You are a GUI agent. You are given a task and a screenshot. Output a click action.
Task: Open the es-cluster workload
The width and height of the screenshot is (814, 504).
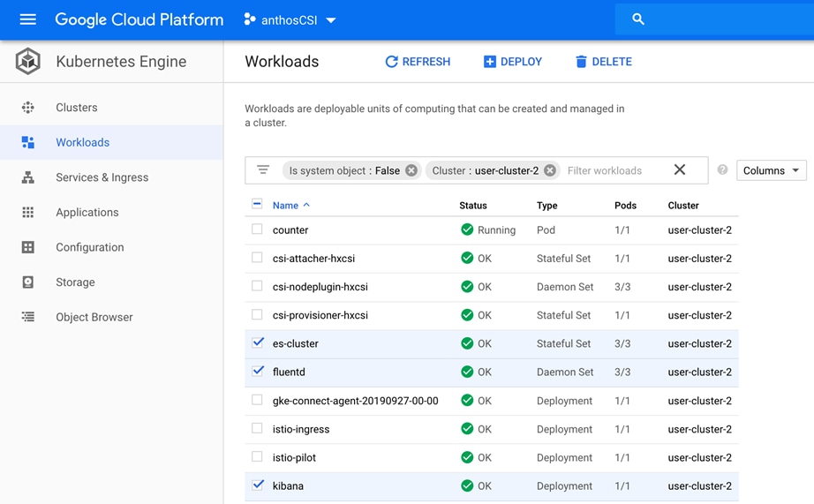296,343
